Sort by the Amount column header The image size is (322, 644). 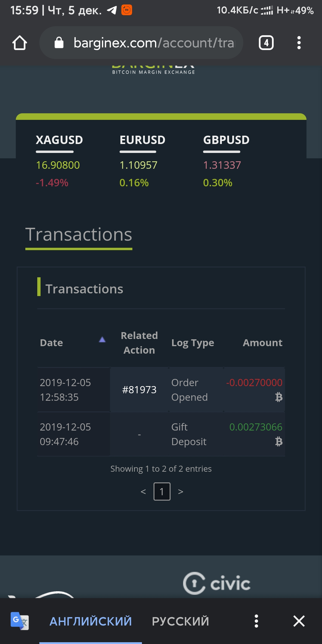coord(262,343)
